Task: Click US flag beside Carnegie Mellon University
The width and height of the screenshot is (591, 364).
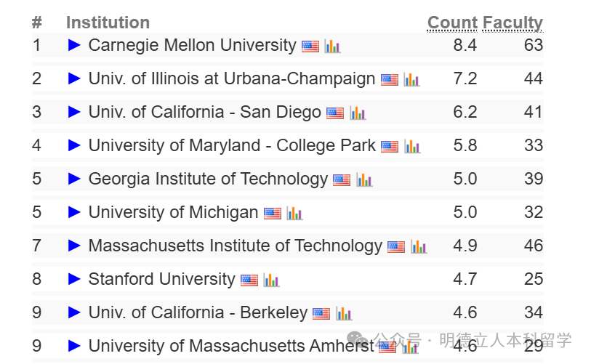Action: [x=310, y=46]
